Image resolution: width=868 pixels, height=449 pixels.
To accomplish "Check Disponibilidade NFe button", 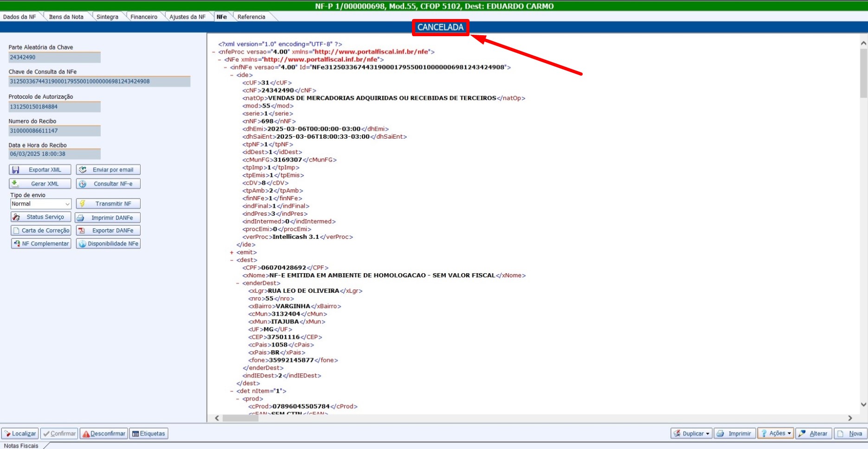I will point(108,244).
